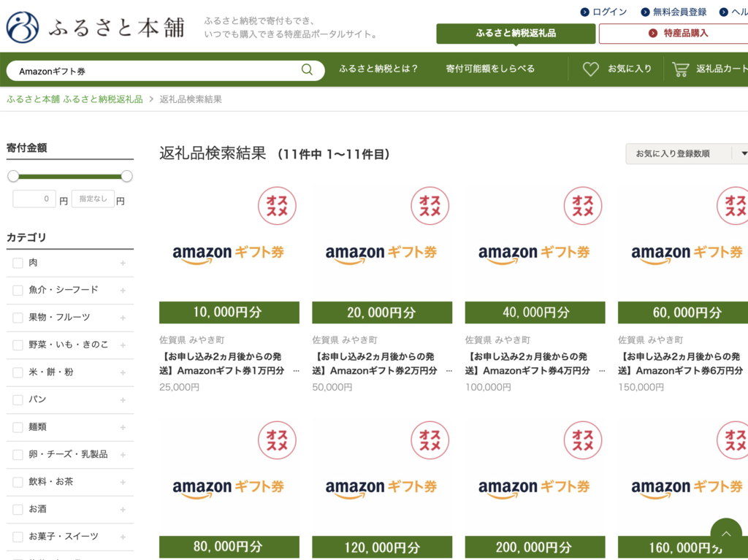This screenshot has width=748, height=560.
Task: Click オススメ badge on 10,000円分 card
Action: 277,206
